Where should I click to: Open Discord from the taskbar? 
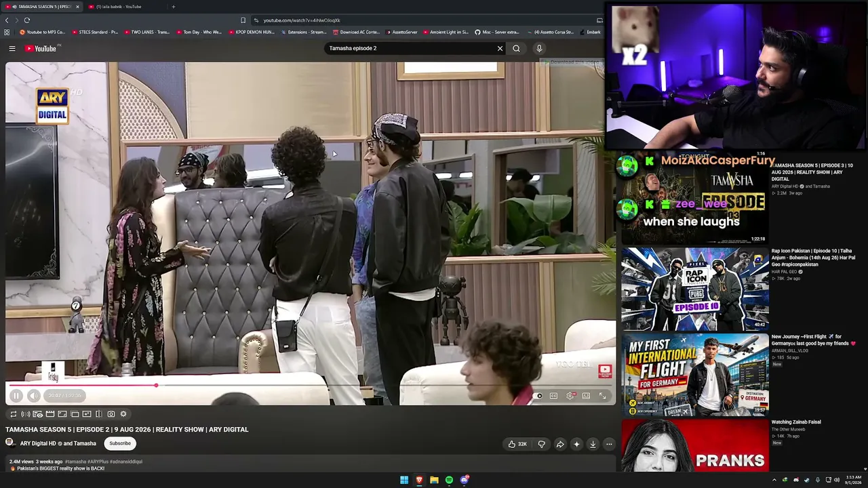[x=464, y=480]
